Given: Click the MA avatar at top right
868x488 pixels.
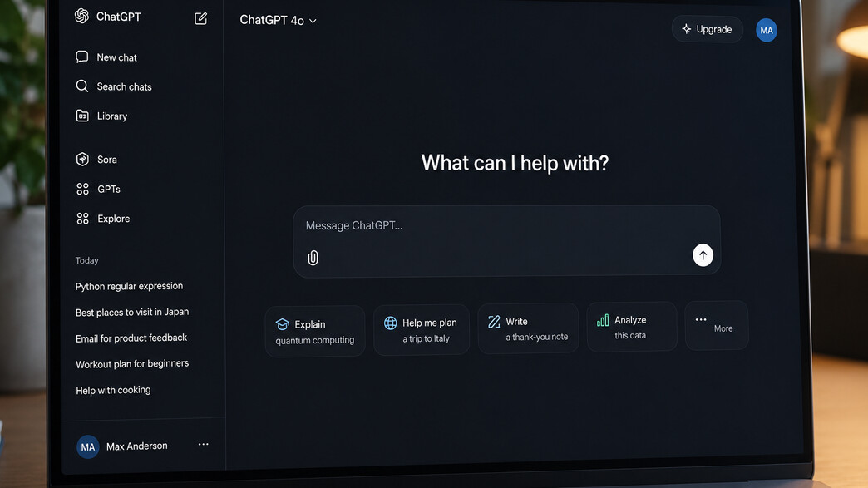Looking at the screenshot, I should point(766,30).
